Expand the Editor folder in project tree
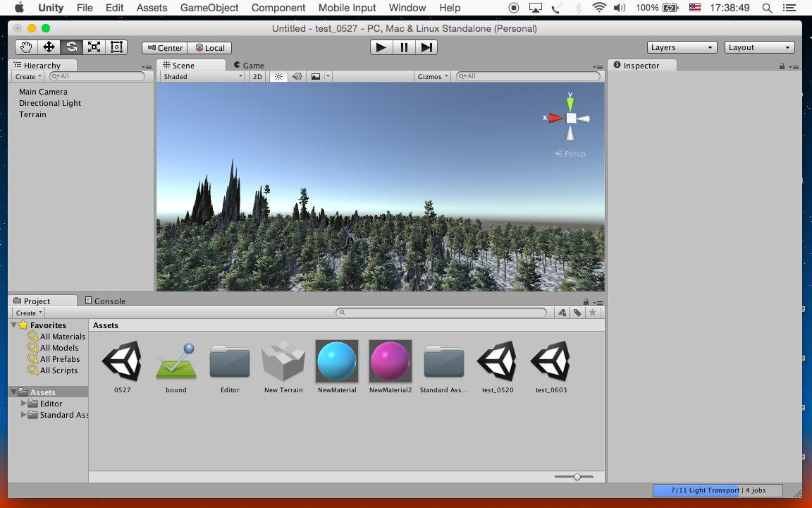The height and width of the screenshot is (508, 812). pyautogui.click(x=24, y=404)
